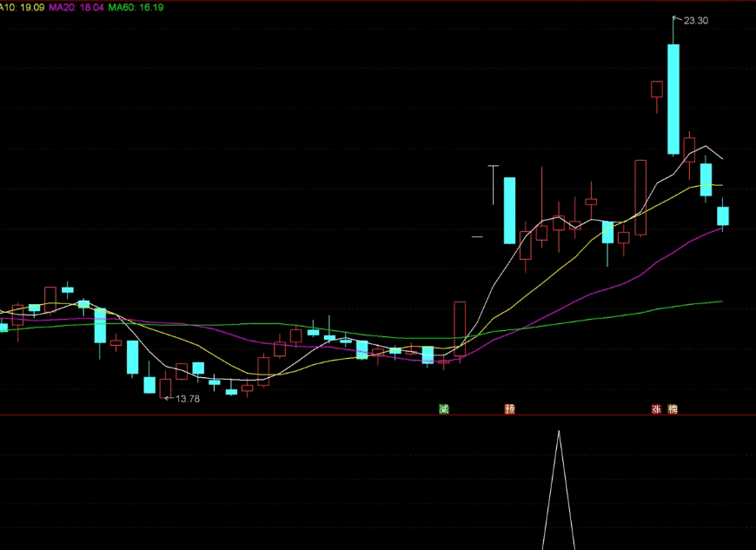This screenshot has width=756, height=550.
Task: Click the orange 预 event marker
Action: click(x=509, y=408)
